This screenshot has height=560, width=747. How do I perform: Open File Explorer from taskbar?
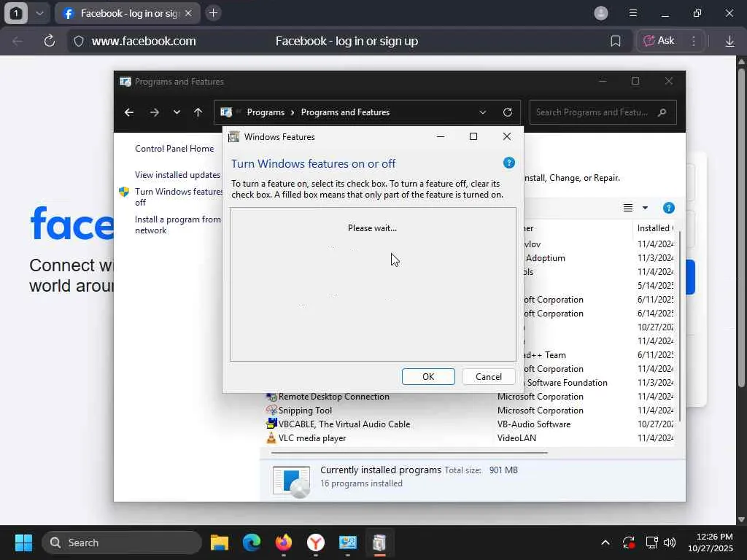click(x=219, y=542)
